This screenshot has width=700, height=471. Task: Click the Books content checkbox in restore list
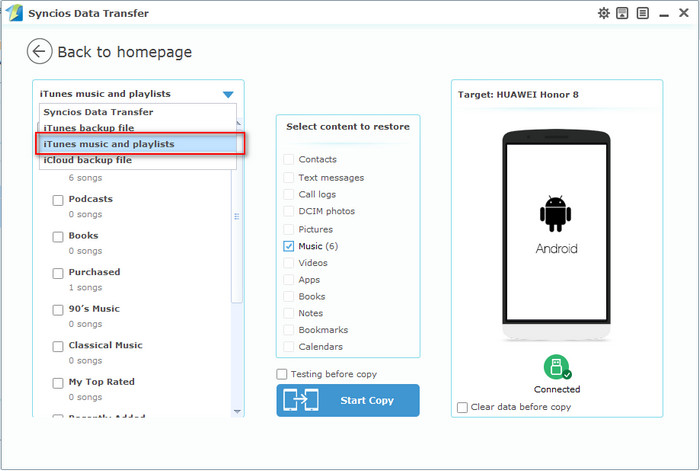pos(288,296)
